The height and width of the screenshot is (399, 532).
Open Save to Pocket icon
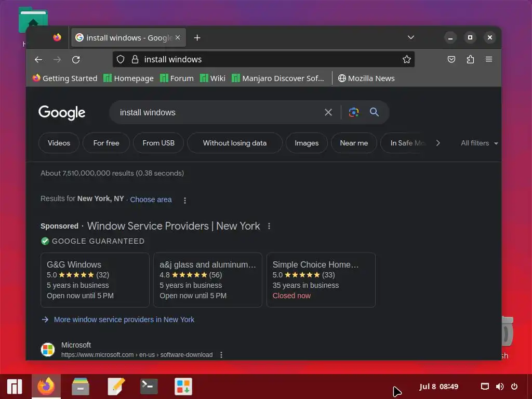[451, 59]
